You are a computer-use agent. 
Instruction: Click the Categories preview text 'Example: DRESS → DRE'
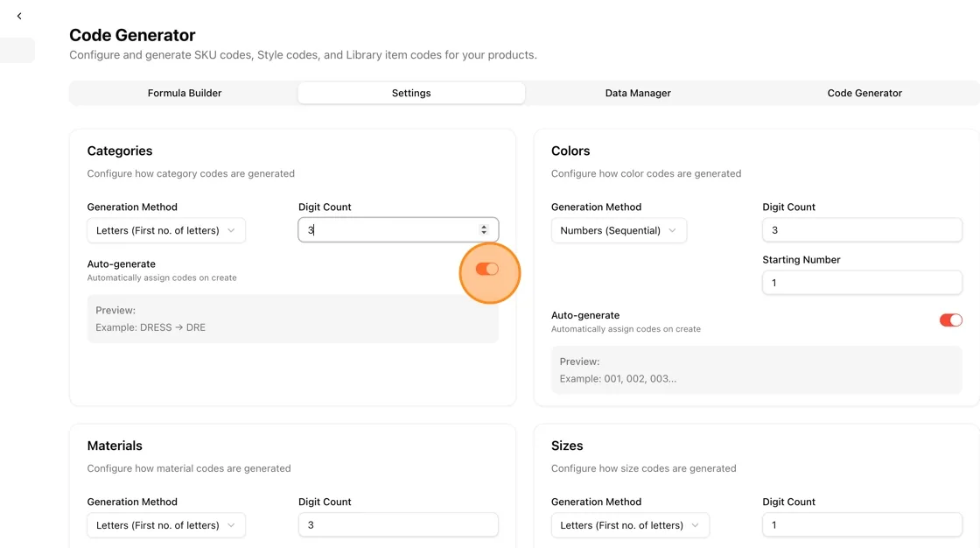click(x=150, y=327)
